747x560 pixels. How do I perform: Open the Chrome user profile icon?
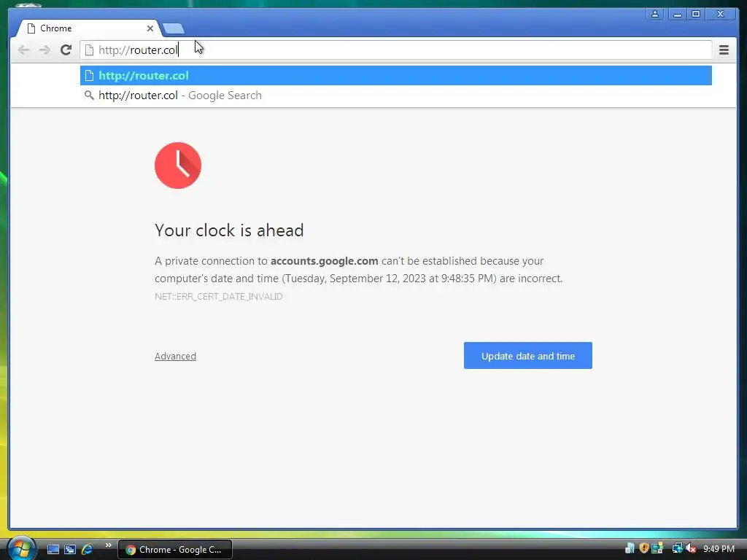(655, 14)
